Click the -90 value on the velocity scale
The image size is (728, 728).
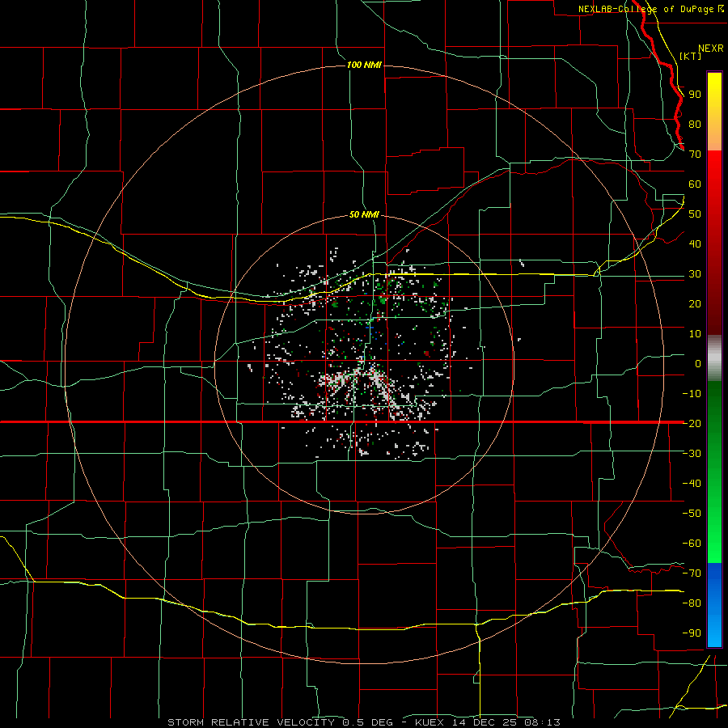(692, 633)
